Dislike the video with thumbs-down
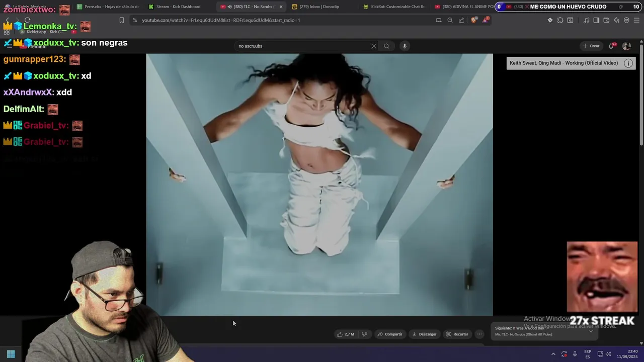Viewport: 644px width, 362px height. (365, 334)
